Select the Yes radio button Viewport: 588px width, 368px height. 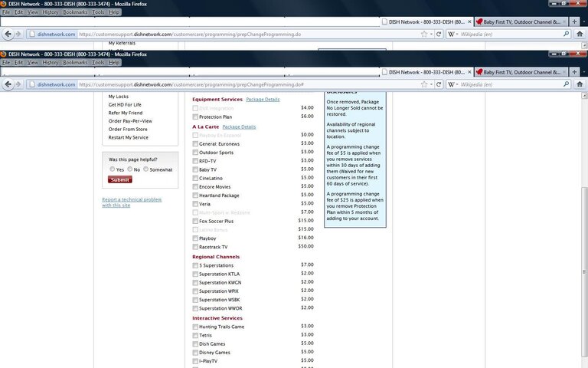click(112, 169)
